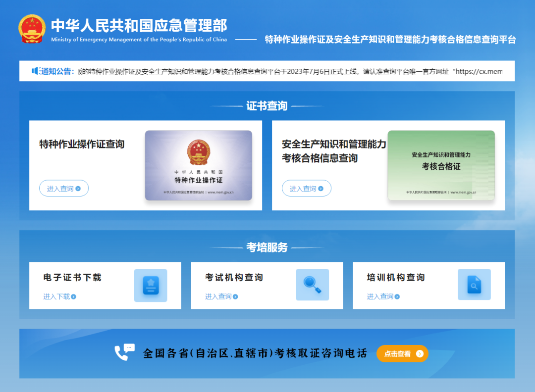Image resolution: width=535 pixels, height=392 pixels.
Task: Click the 考试机构查询 title
Action: click(x=234, y=278)
